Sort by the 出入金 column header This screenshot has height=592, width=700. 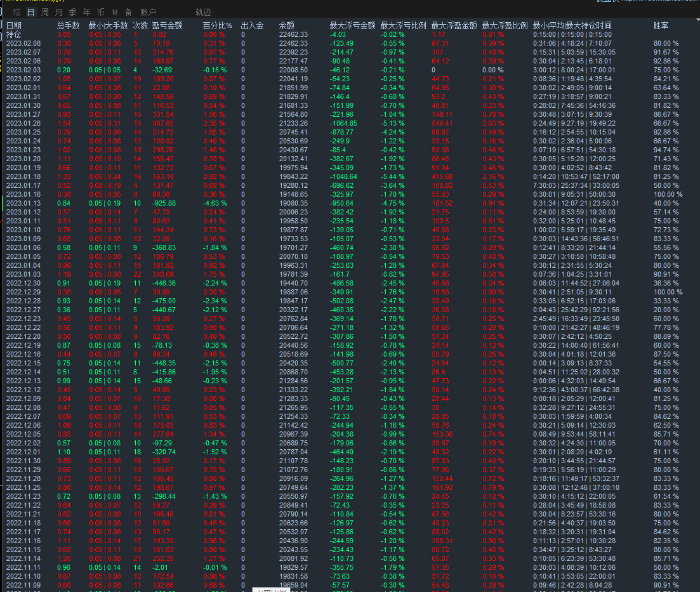(252, 25)
